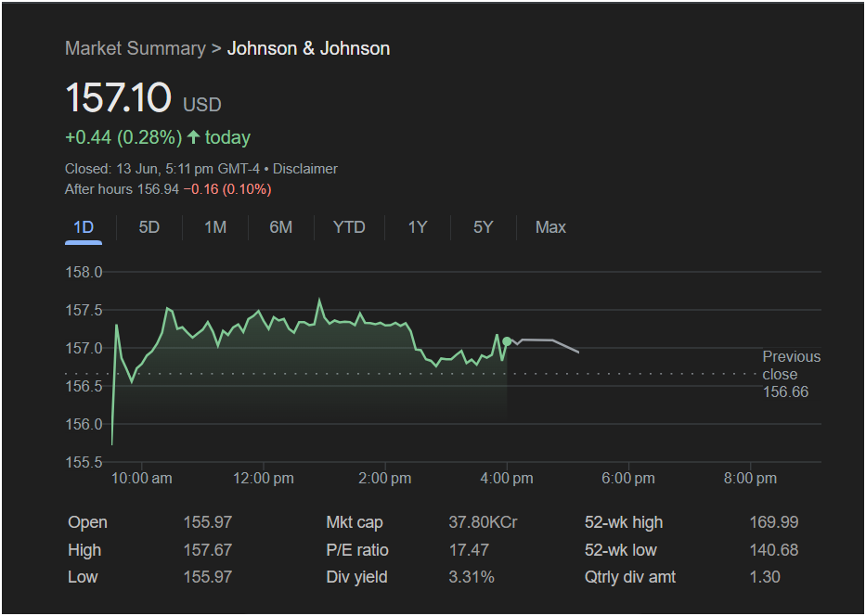Screen dimensions: 866x616
Task: Select the 1Y time range
Action: click(x=418, y=227)
